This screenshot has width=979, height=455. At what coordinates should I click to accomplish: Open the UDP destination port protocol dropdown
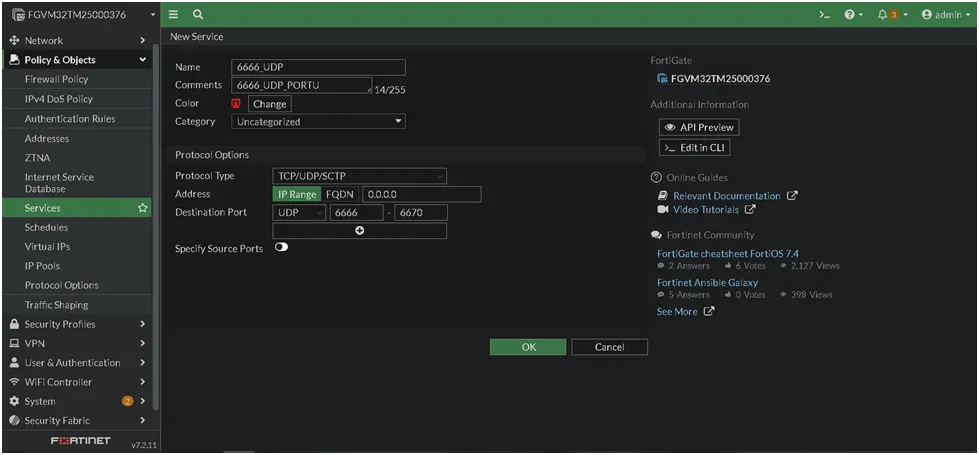coord(299,213)
